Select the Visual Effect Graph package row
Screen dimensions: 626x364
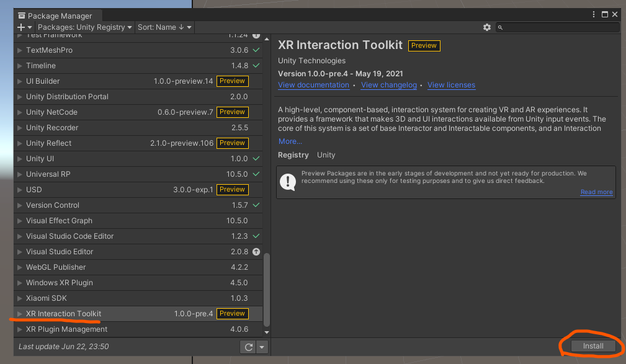[138, 221]
